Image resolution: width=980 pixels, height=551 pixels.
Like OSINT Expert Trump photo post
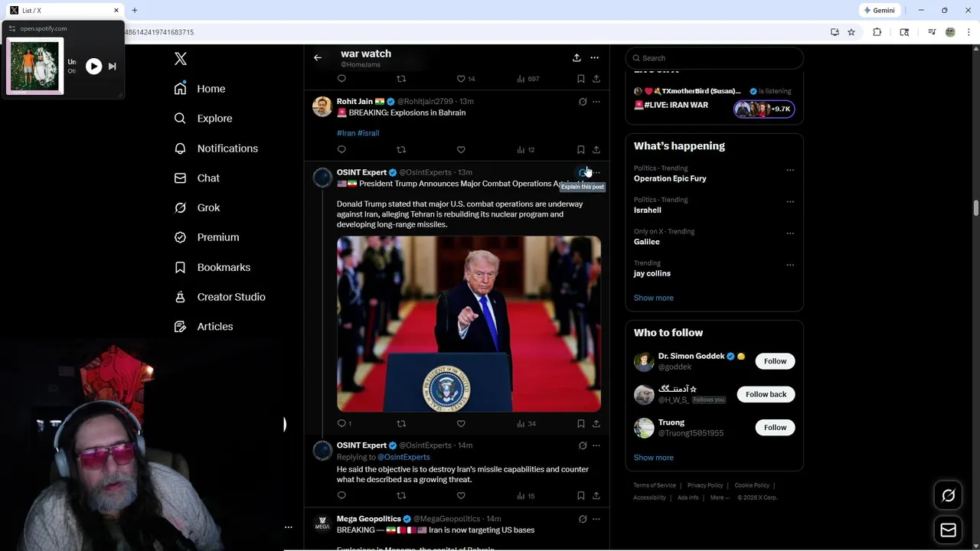[461, 424]
